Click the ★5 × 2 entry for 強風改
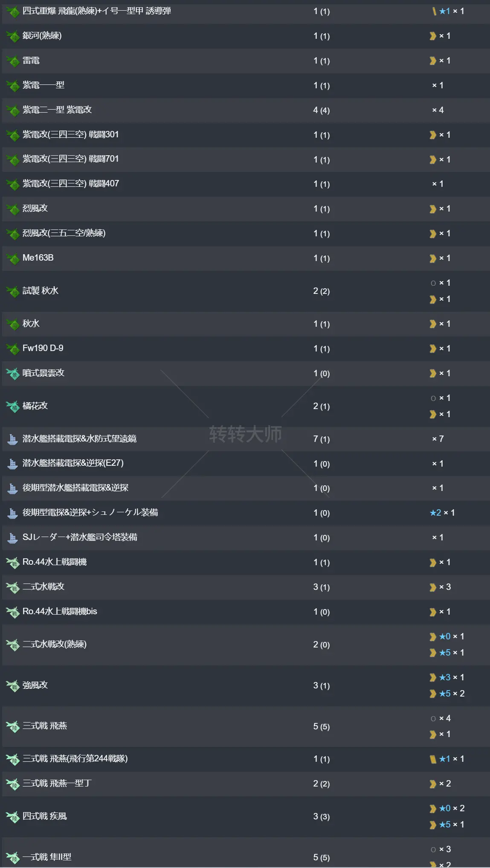The image size is (490, 868). click(x=452, y=694)
